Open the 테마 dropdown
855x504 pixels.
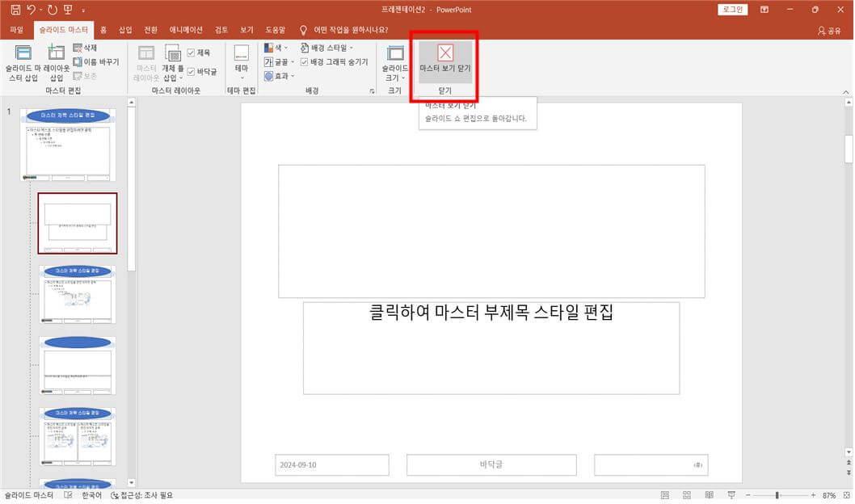pyautogui.click(x=241, y=63)
